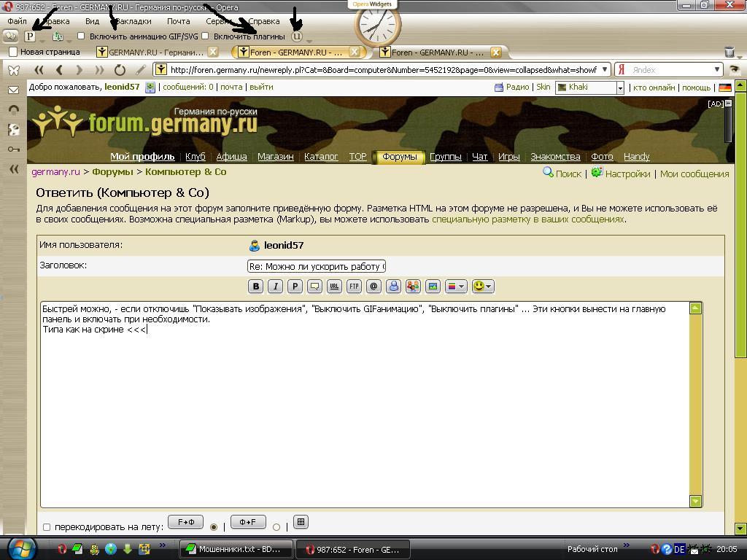
Task: Insert a URL link using the URL button
Action: 334,287
